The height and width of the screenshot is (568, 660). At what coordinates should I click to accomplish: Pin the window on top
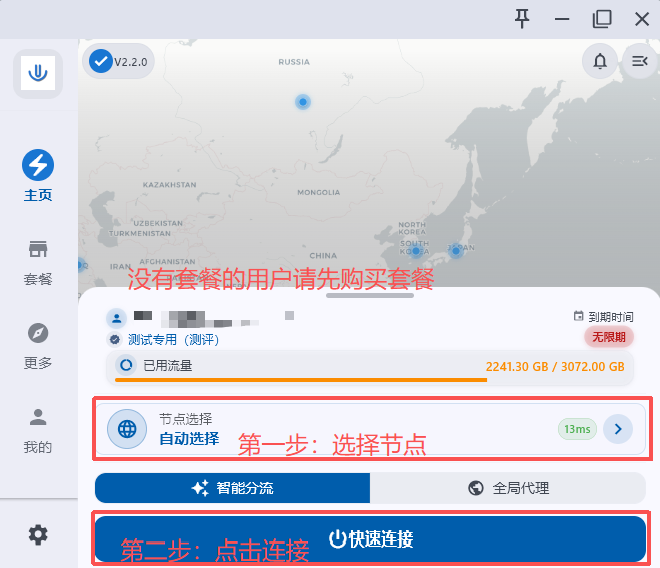522,19
